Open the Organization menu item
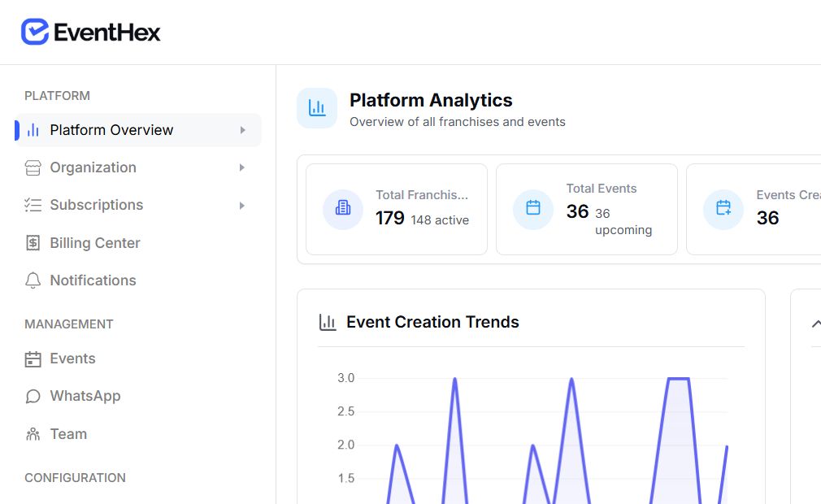 pos(137,167)
